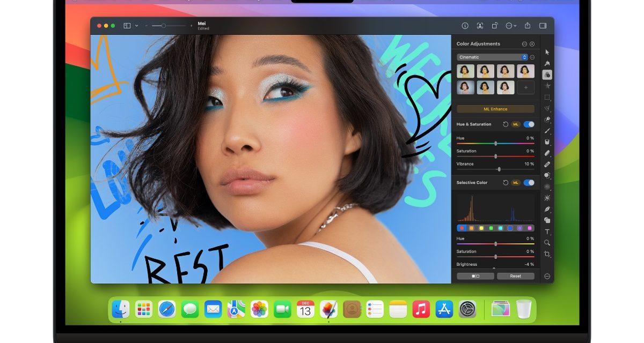
Task: Click the ML Enhance button
Action: 495,109
